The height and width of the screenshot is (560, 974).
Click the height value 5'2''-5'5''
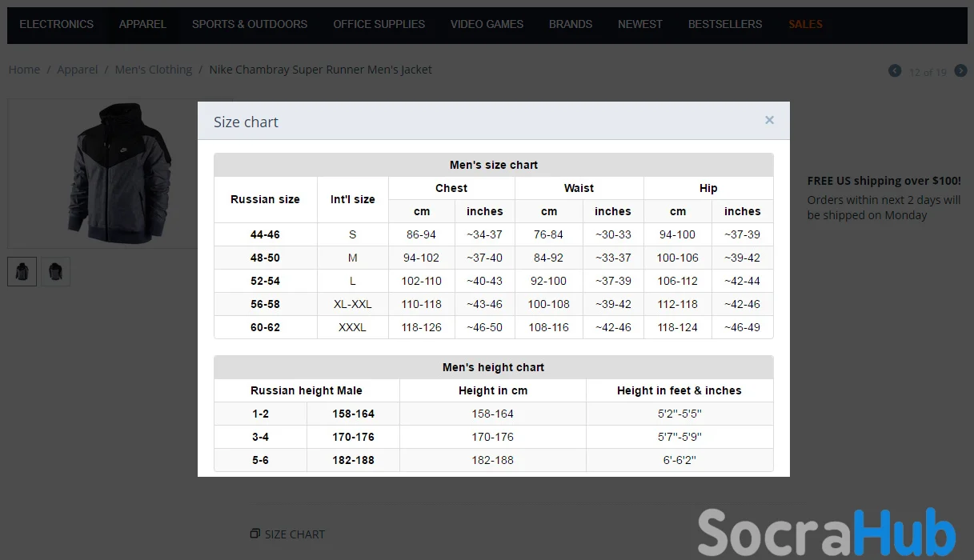[679, 414]
